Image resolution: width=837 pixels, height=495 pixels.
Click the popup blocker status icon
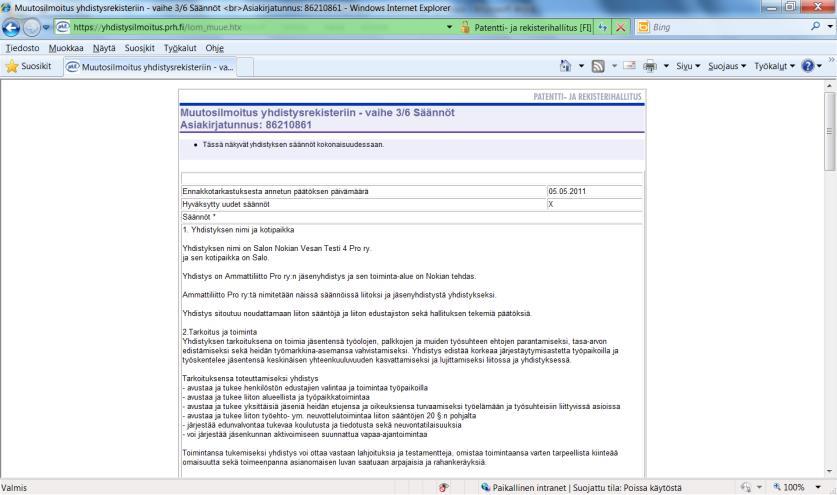(x=443, y=488)
